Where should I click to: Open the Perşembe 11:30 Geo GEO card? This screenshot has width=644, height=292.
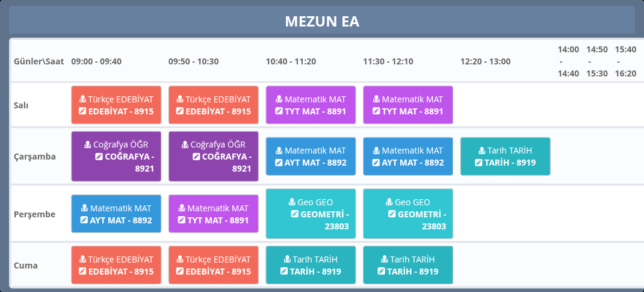[x=408, y=214]
